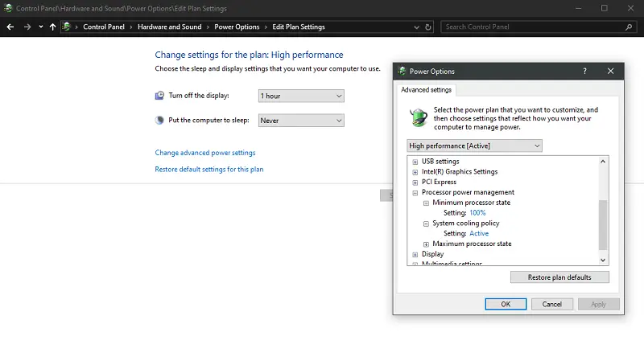
Task: Open the recent locations dropdown arrow
Action: pos(41,27)
